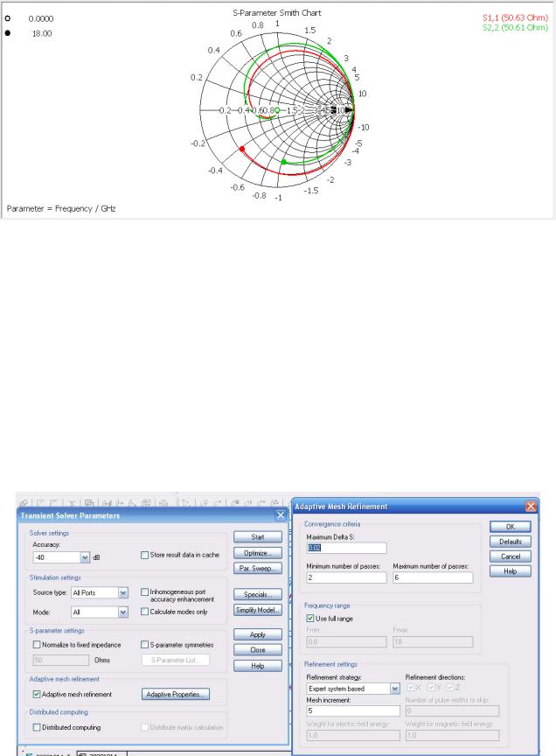Screen dimensions: 556x756
Task: Open the Optimize... dialog
Action: coord(258,553)
